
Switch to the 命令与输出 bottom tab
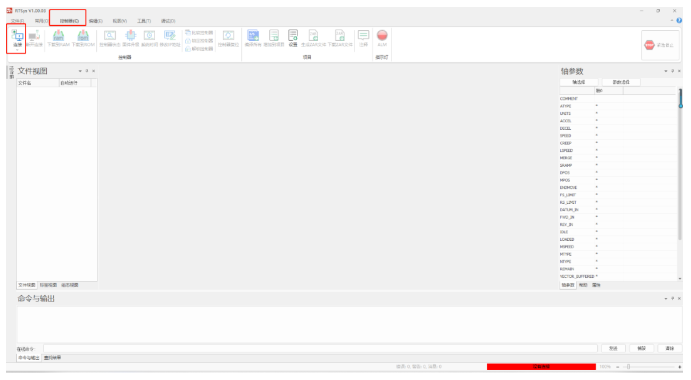tap(29, 358)
